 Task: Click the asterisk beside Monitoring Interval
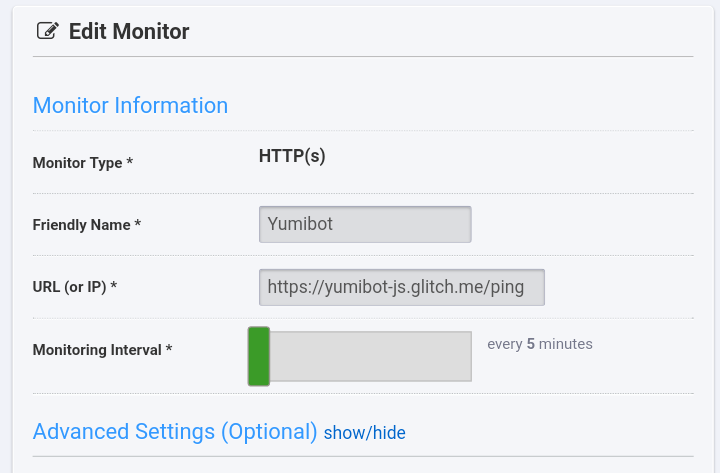click(169, 350)
